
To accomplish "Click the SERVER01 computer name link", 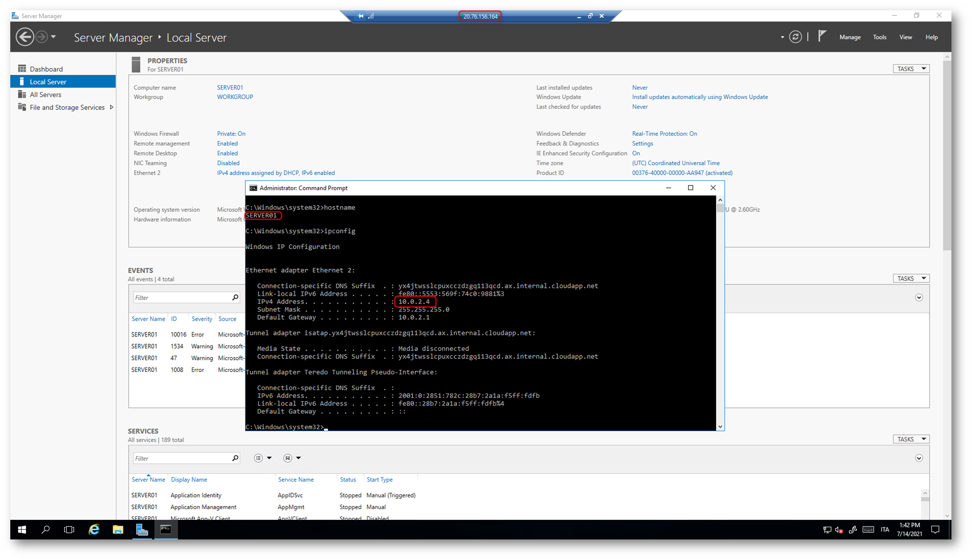I will 230,88.
